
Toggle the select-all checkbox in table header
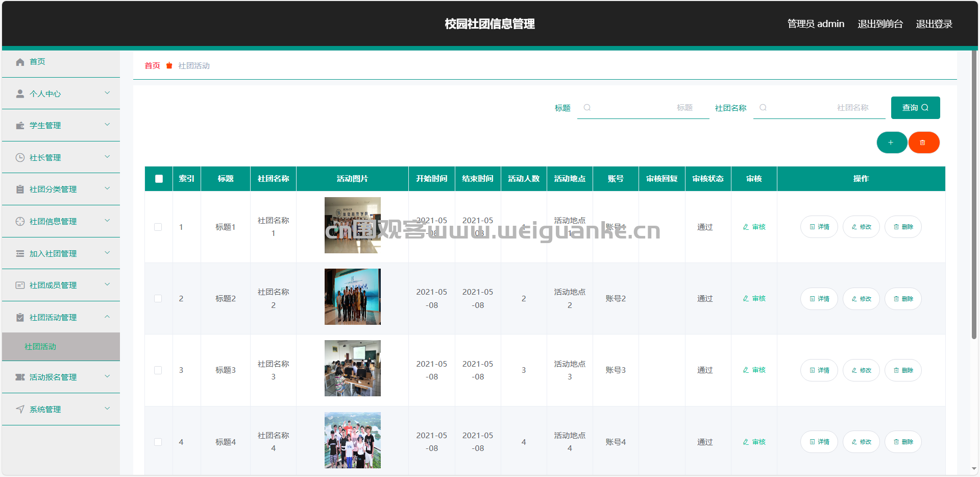click(x=159, y=179)
